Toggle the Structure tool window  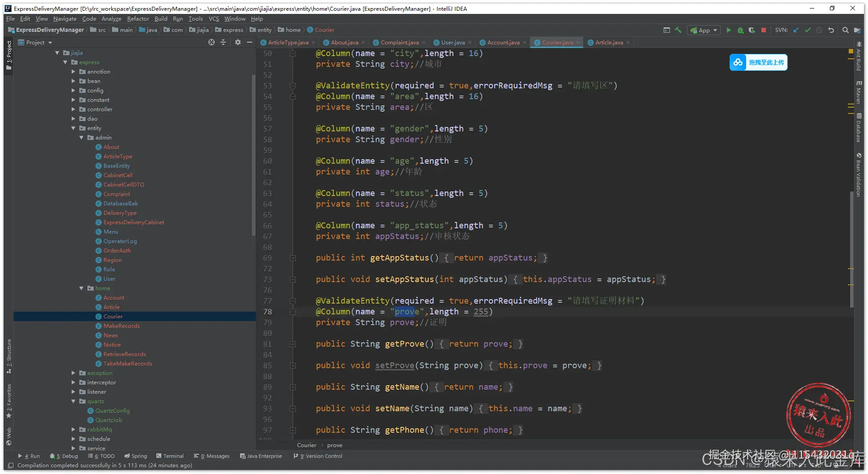tap(9, 357)
